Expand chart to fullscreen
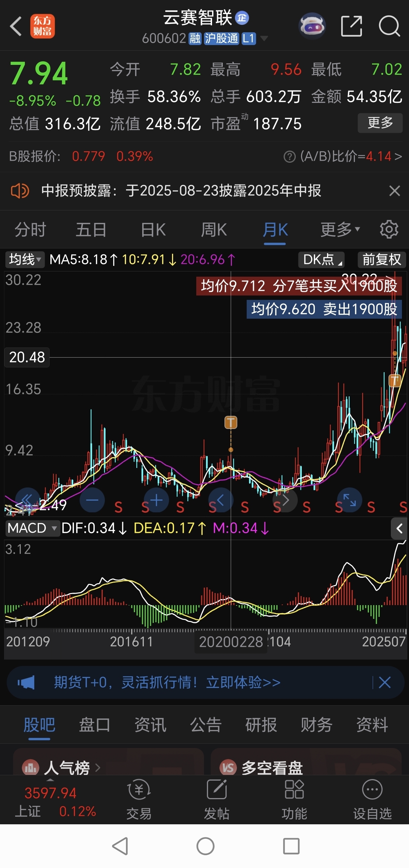The width and height of the screenshot is (409, 868). [x=350, y=500]
